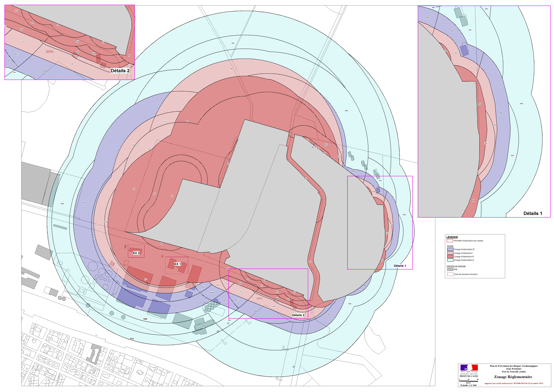The width and height of the screenshot is (554, 392).
Task: Click the red Périmètre d'exposition legend swatch
Action: [450, 241]
